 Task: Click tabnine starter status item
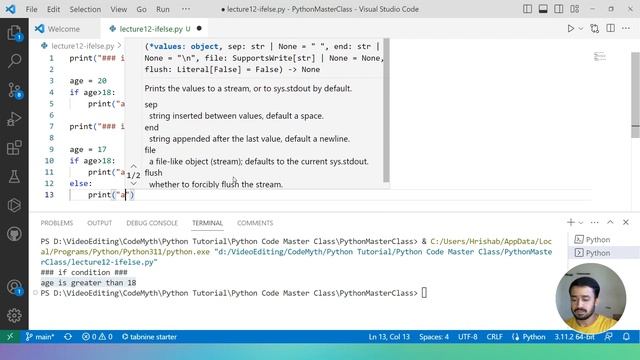[x=149, y=337]
